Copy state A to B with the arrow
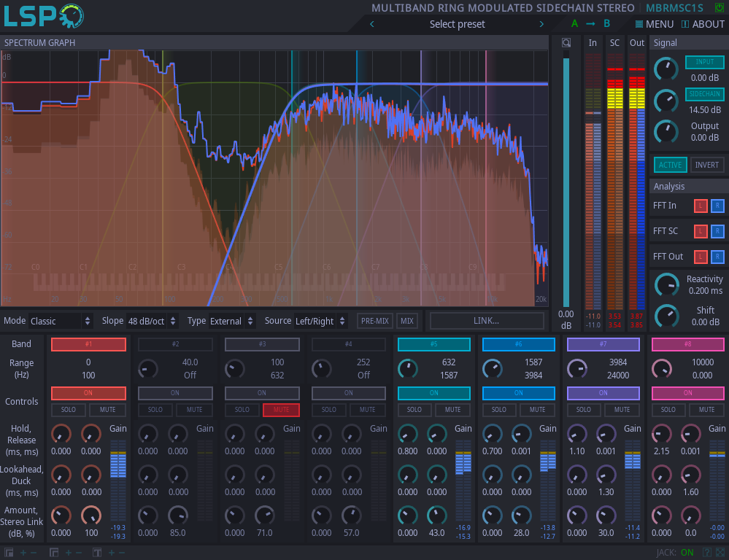Viewport: 729px width, 560px height. point(590,24)
